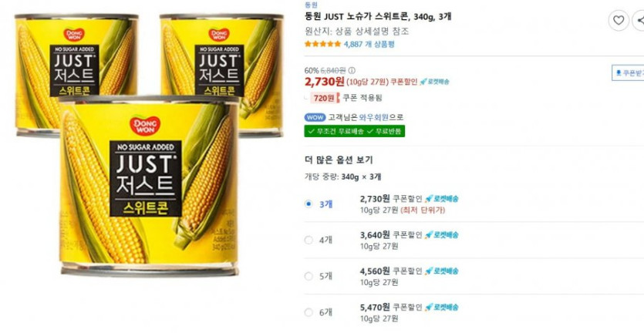Click the 와우회원 membership link
This screenshot has height=333, width=644.
tap(374, 117)
